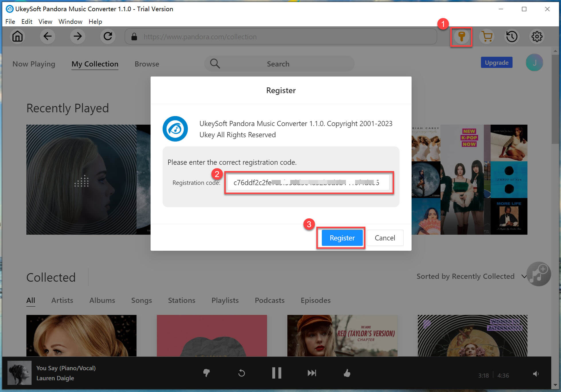Screen dimensions: 561x392
Task: Click the home button icon
Action: tap(17, 37)
